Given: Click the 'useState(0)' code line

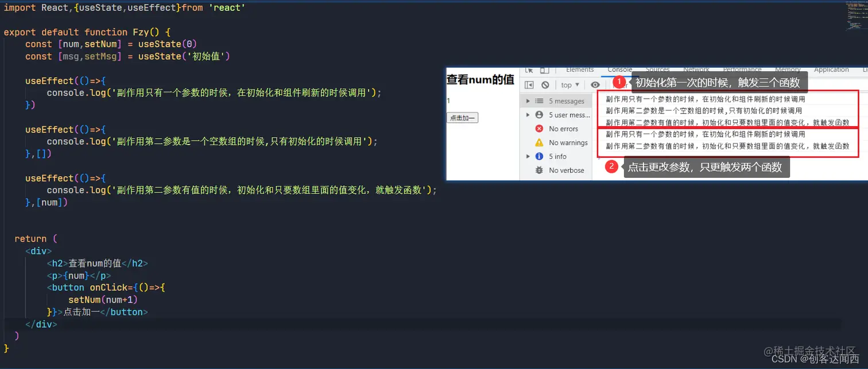Looking at the screenshot, I should point(111,44).
